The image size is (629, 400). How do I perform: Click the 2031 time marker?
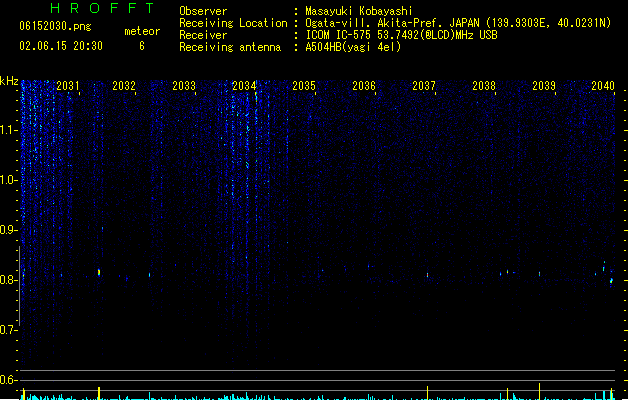tap(67, 86)
